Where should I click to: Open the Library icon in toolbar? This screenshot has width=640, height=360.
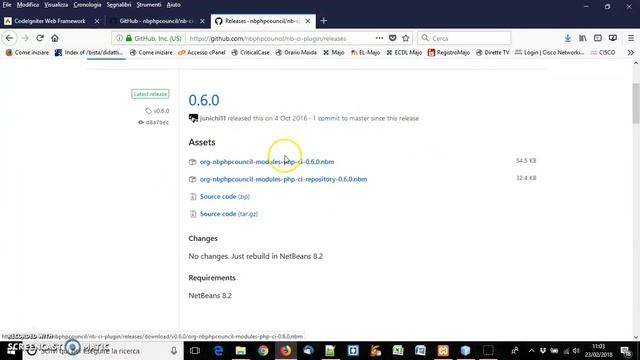pos(582,38)
